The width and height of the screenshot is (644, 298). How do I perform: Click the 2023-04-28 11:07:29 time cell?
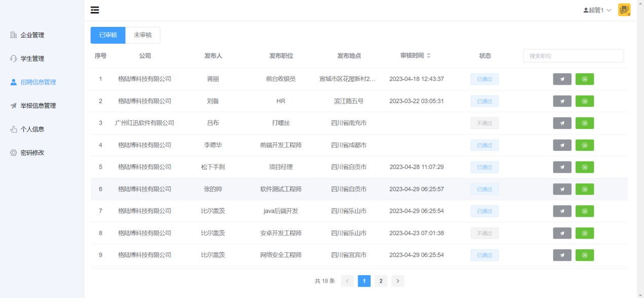pyautogui.click(x=416, y=167)
